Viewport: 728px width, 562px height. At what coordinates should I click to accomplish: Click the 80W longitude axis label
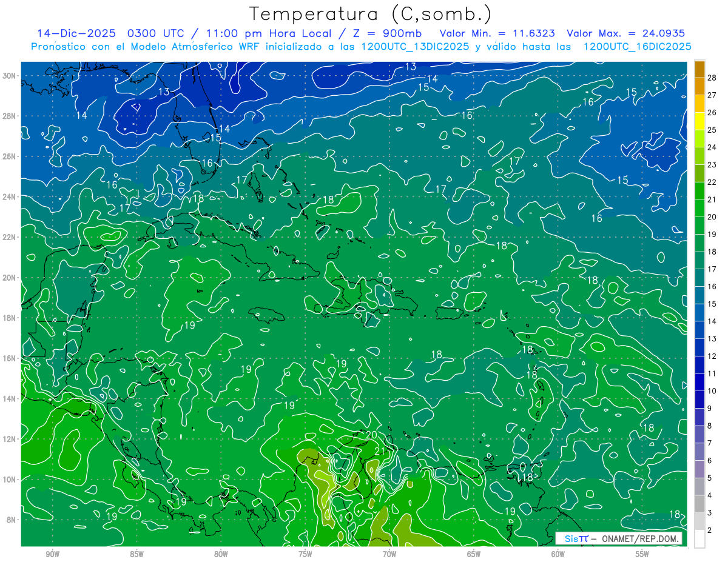pyautogui.click(x=221, y=555)
